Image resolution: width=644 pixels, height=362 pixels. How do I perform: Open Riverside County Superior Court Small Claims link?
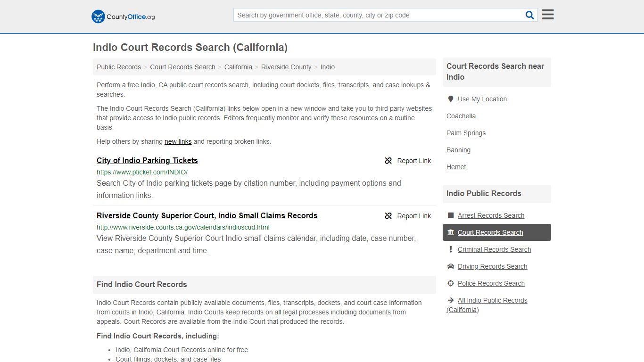coord(207,215)
